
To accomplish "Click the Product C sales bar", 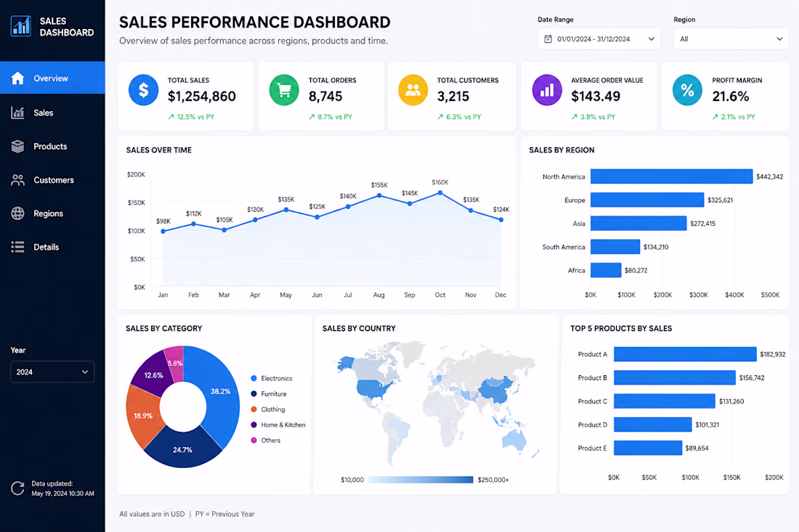I will (x=665, y=401).
